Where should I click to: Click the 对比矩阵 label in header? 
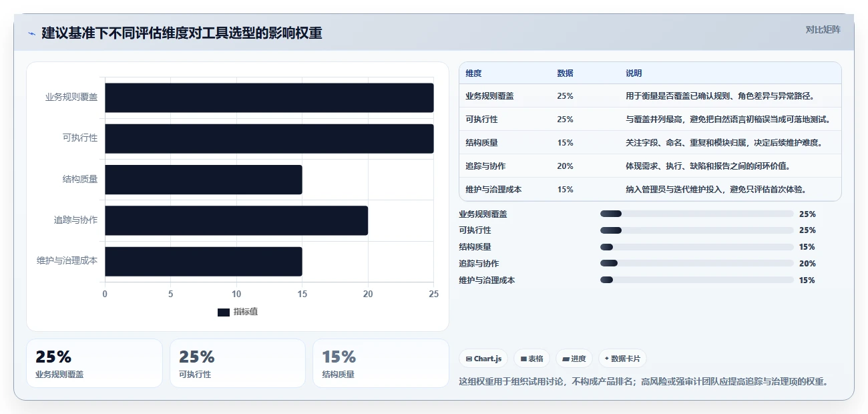tap(823, 29)
